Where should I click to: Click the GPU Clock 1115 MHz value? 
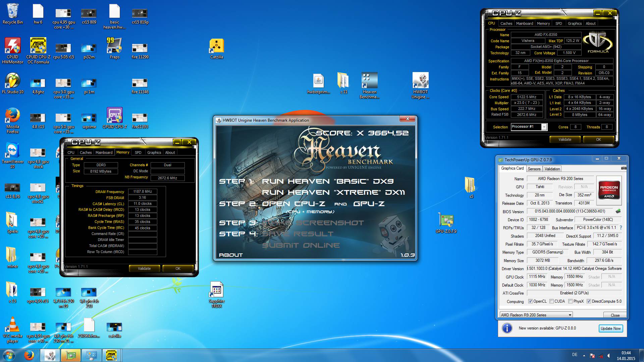point(537,277)
